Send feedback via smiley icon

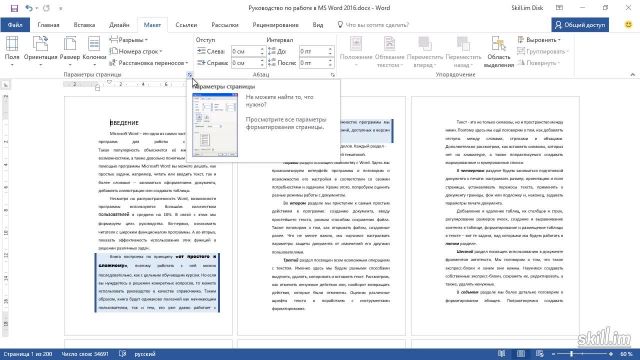628,24
